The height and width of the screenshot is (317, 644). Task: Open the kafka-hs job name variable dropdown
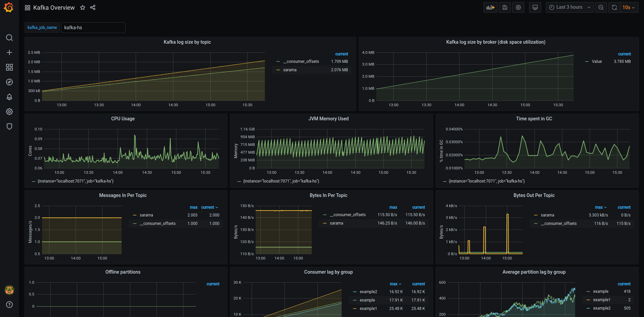point(93,28)
